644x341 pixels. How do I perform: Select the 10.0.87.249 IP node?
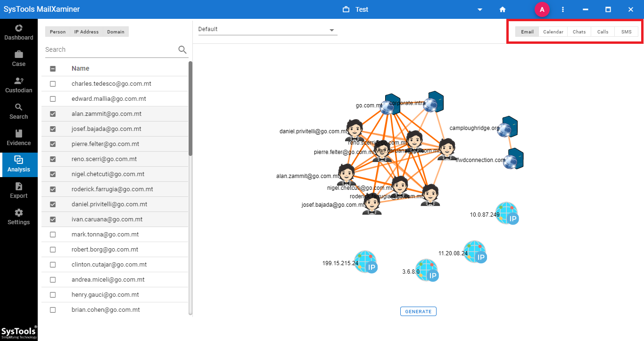(x=507, y=213)
